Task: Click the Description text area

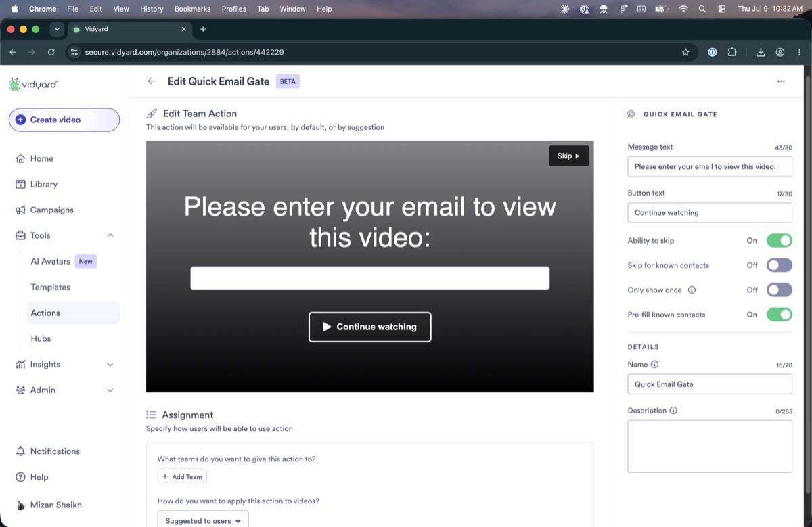Action: [710, 446]
